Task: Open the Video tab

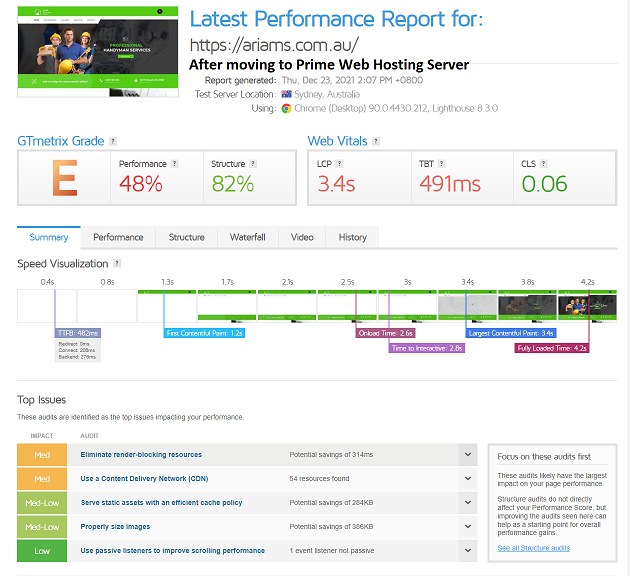Action: (302, 237)
